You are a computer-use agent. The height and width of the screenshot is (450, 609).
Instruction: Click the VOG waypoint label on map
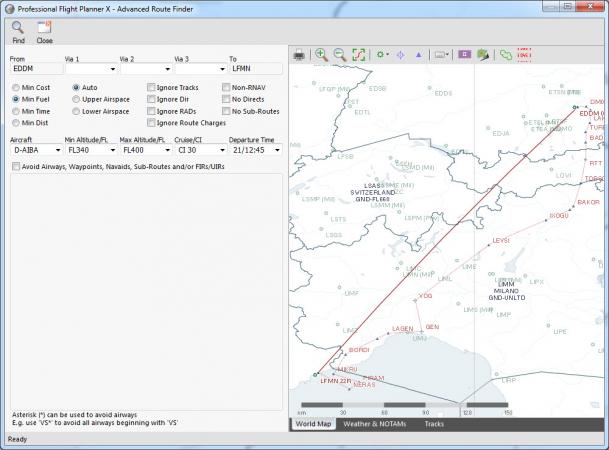(x=426, y=296)
